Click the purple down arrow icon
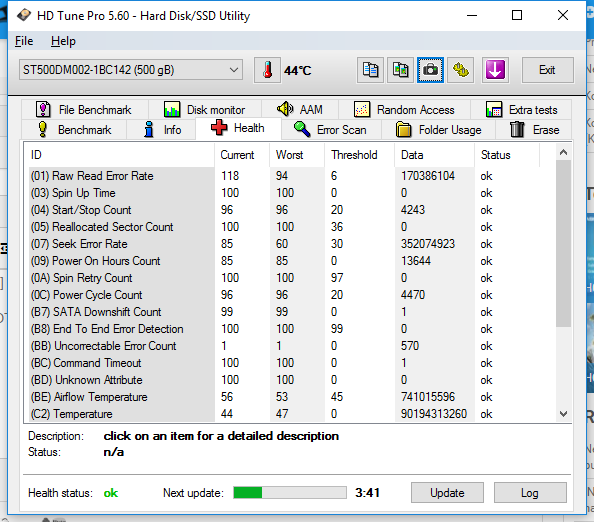 (x=495, y=70)
